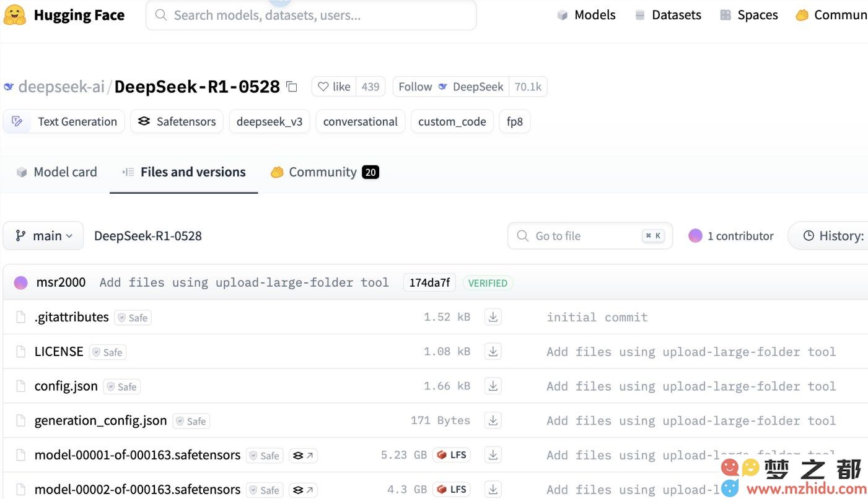The height and width of the screenshot is (499, 868).
Task: Click the LFS badge for model-00001
Action: pos(452,455)
